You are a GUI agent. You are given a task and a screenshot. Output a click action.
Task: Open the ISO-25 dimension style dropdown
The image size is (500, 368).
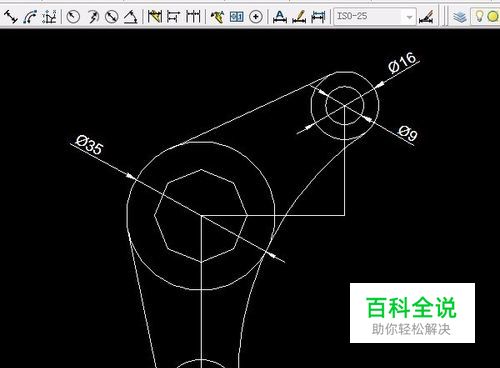pyautogui.click(x=375, y=16)
